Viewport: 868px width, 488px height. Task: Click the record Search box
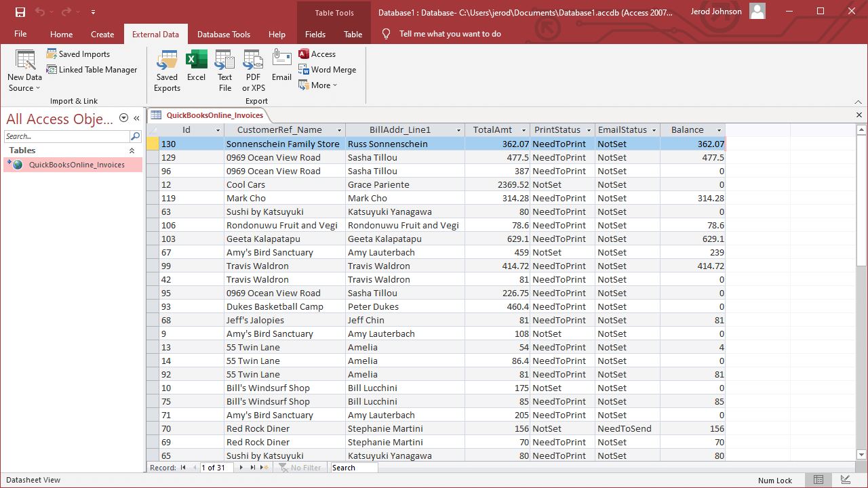tap(353, 468)
